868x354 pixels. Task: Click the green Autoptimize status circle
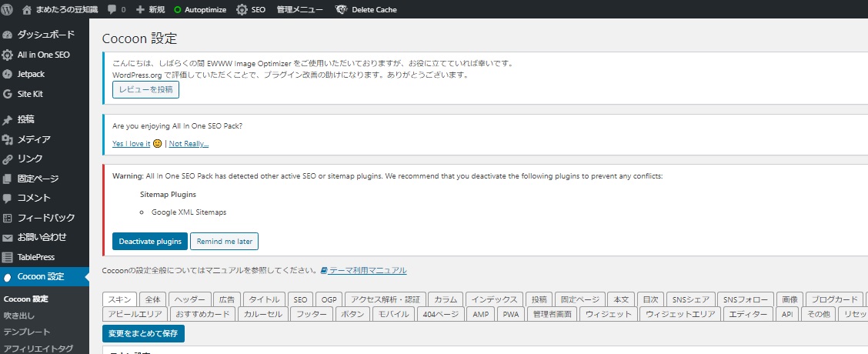tap(177, 9)
